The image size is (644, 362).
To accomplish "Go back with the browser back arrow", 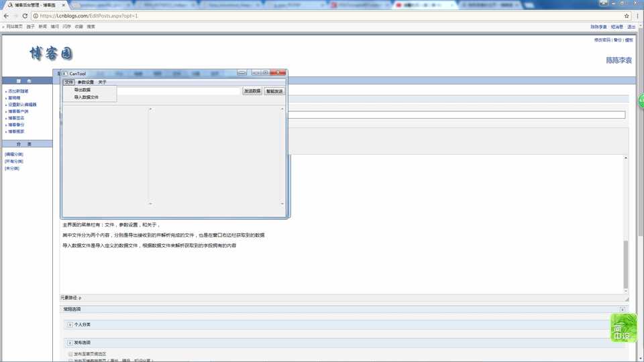I will 6,15.
